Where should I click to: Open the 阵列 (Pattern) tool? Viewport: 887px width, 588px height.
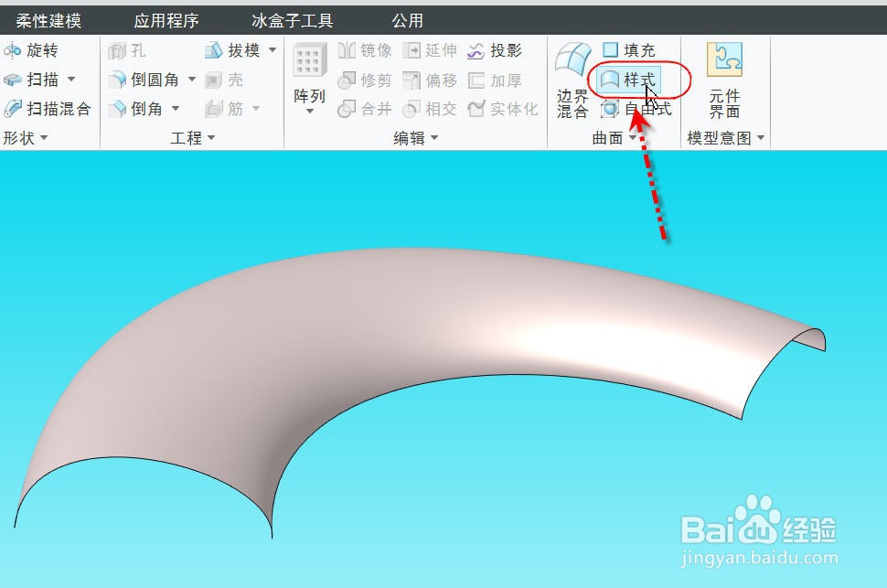pos(309,73)
